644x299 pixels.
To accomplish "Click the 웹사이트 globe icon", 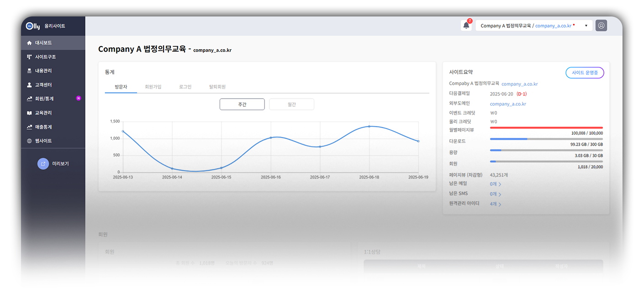I will [30, 141].
